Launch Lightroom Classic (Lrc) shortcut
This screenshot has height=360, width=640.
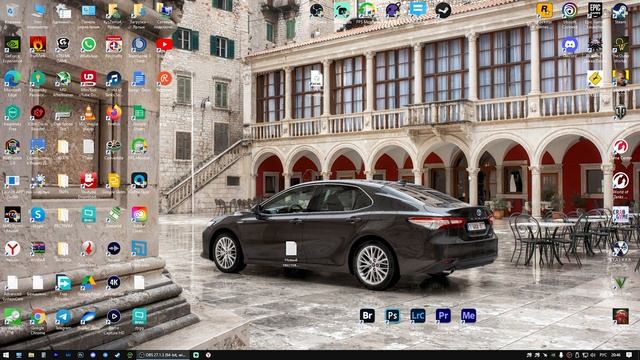pyautogui.click(x=418, y=316)
